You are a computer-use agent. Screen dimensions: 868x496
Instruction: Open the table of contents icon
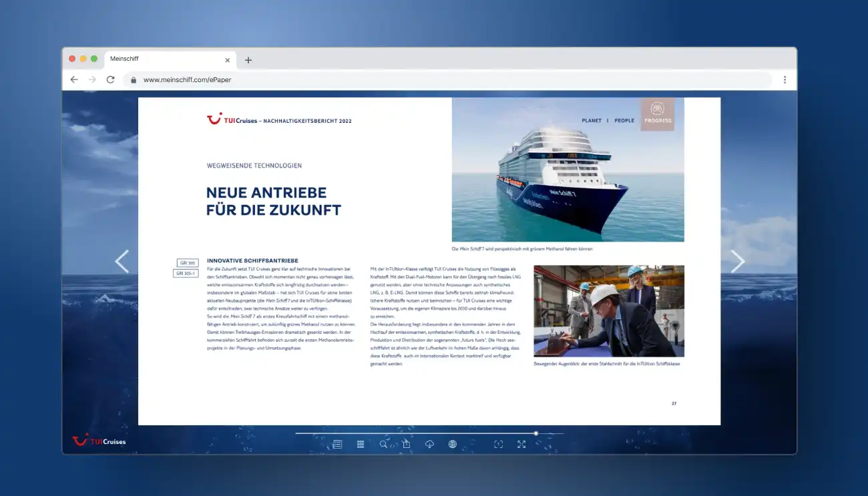click(338, 444)
